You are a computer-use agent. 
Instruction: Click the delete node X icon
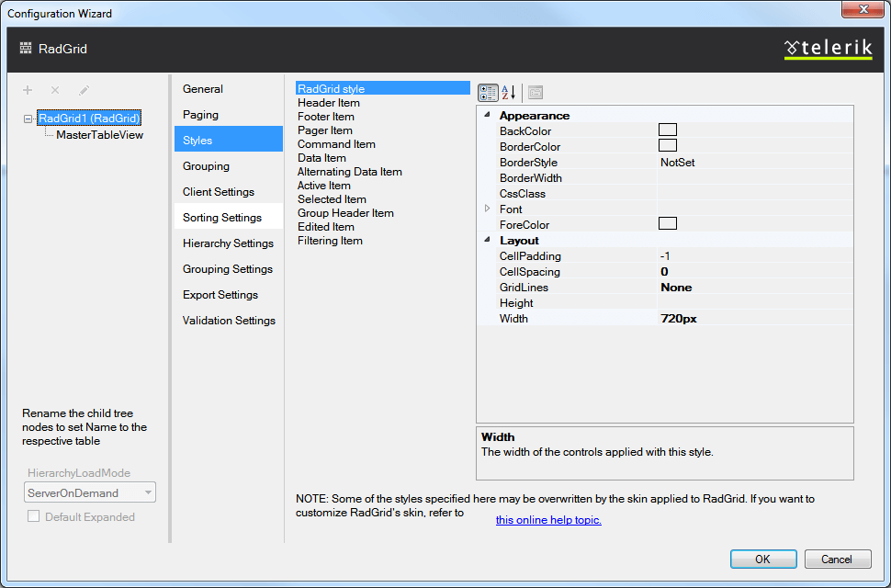(55, 90)
